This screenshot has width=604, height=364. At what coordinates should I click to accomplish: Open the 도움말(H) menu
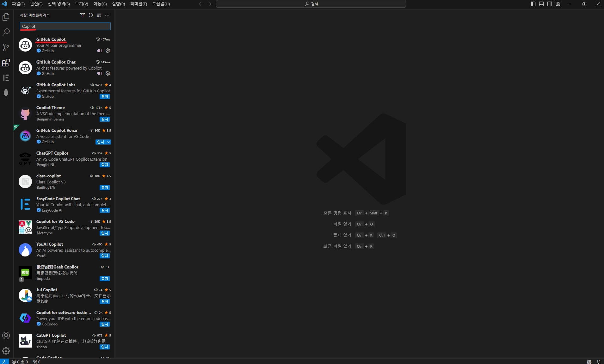click(x=161, y=4)
